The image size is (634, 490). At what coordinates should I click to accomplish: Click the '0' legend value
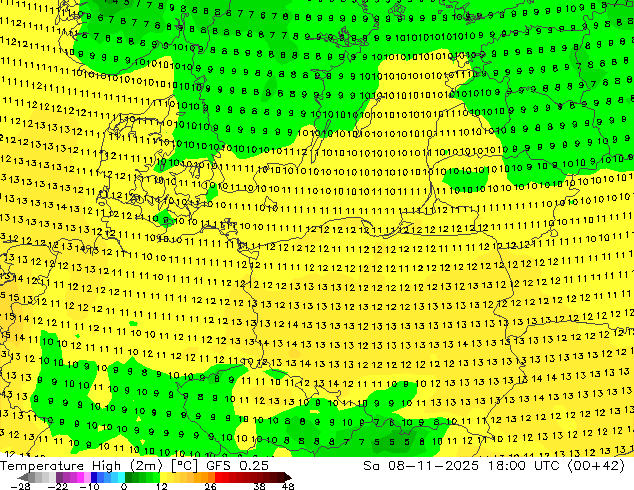124,486
